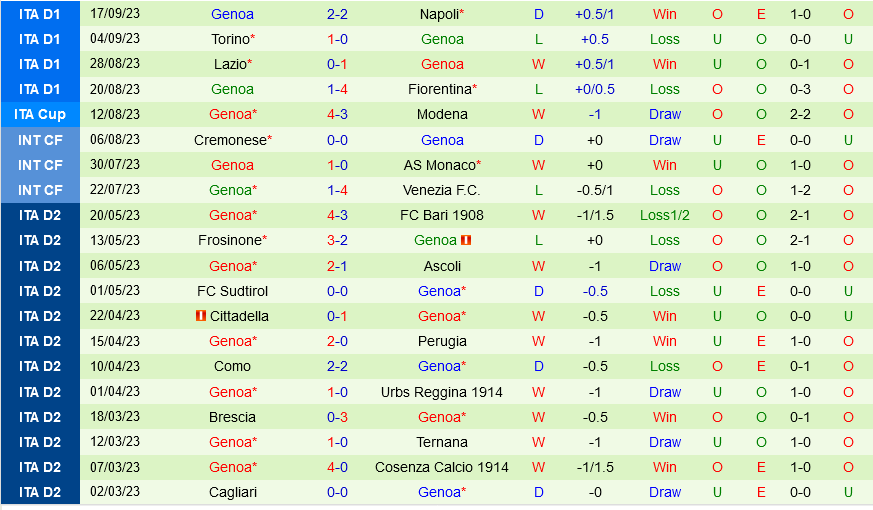Open the Cagliari team link on 02/03/23
The height and width of the screenshot is (510, 873).
point(233,493)
